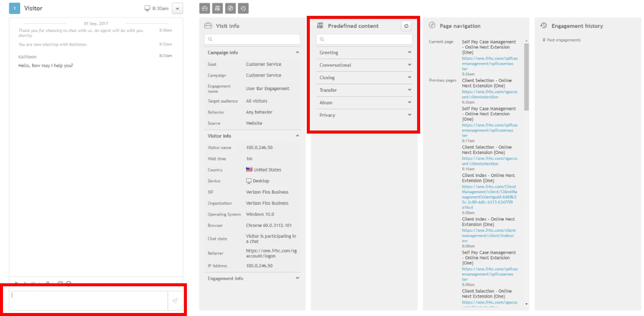Open the Visit info toolbar icon
The height and width of the screenshot is (316, 644).
point(205,8)
